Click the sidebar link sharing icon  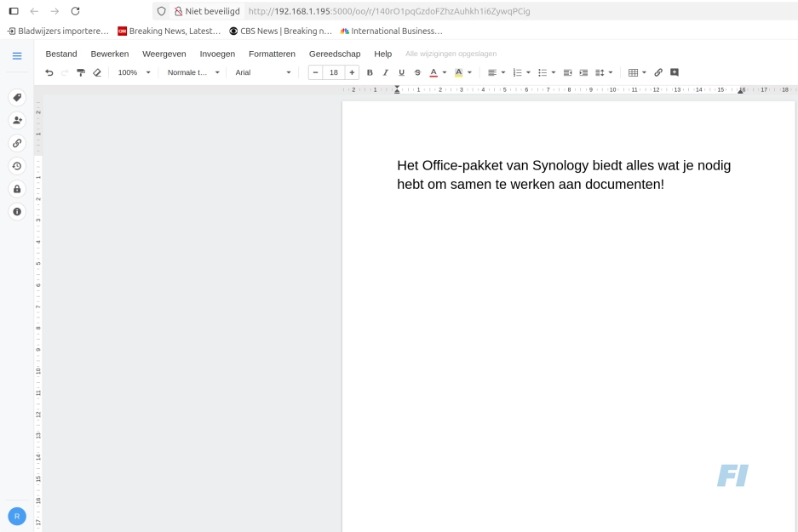[17, 143]
